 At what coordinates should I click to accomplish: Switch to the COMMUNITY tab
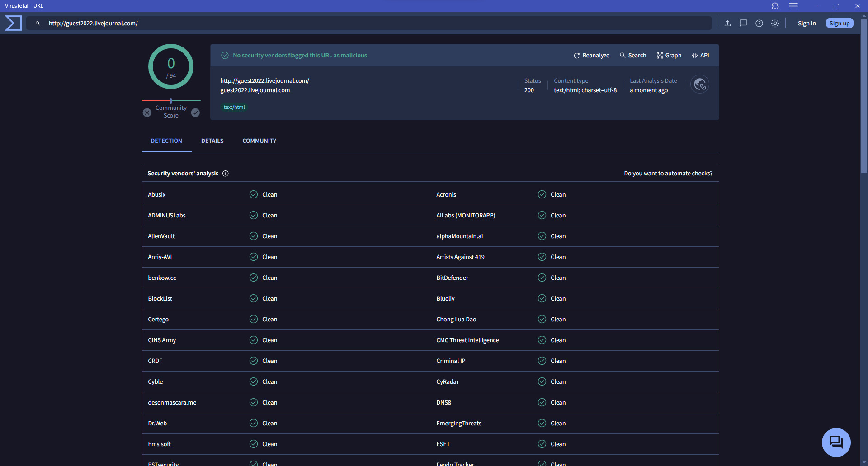pyautogui.click(x=259, y=141)
